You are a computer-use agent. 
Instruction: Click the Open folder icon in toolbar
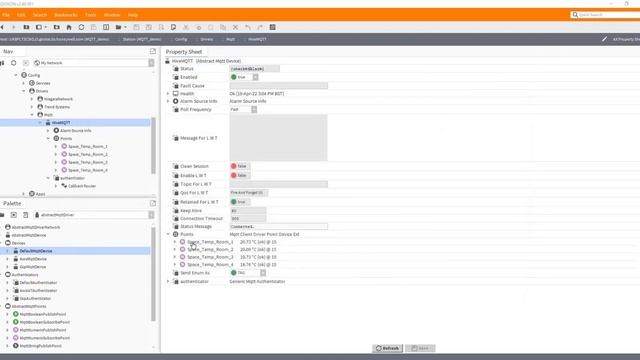[119, 27]
